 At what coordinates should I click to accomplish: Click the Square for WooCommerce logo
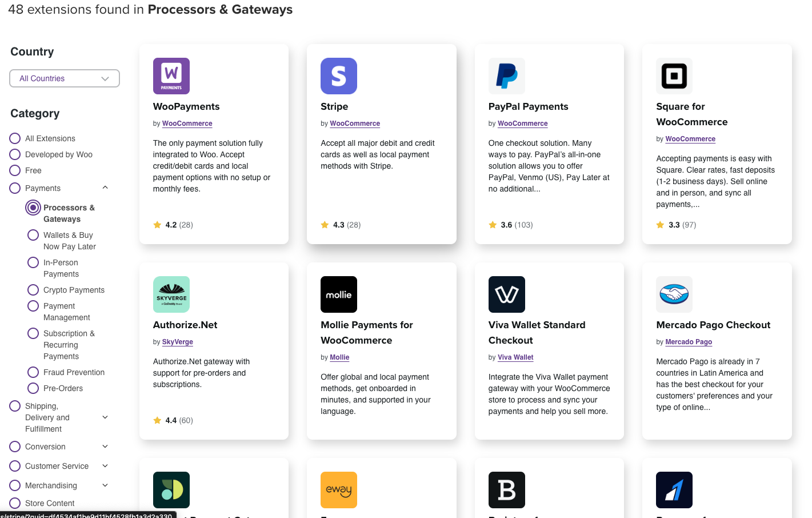tap(674, 76)
